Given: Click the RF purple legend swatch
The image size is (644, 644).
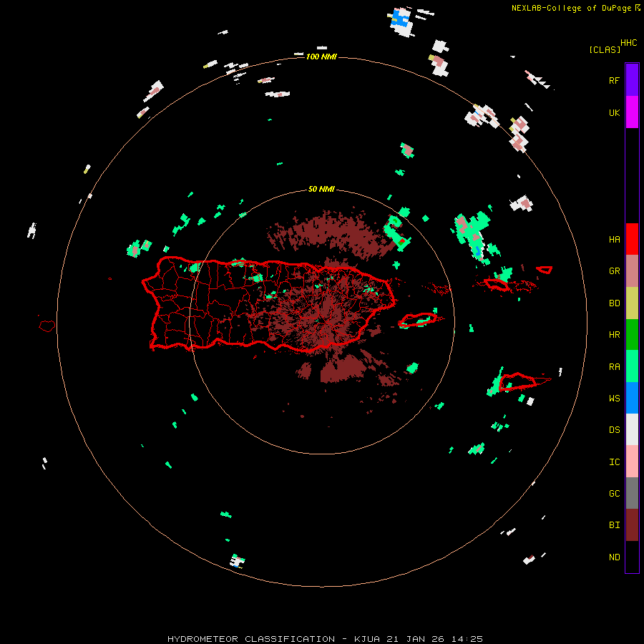Looking at the screenshot, I should (x=632, y=80).
